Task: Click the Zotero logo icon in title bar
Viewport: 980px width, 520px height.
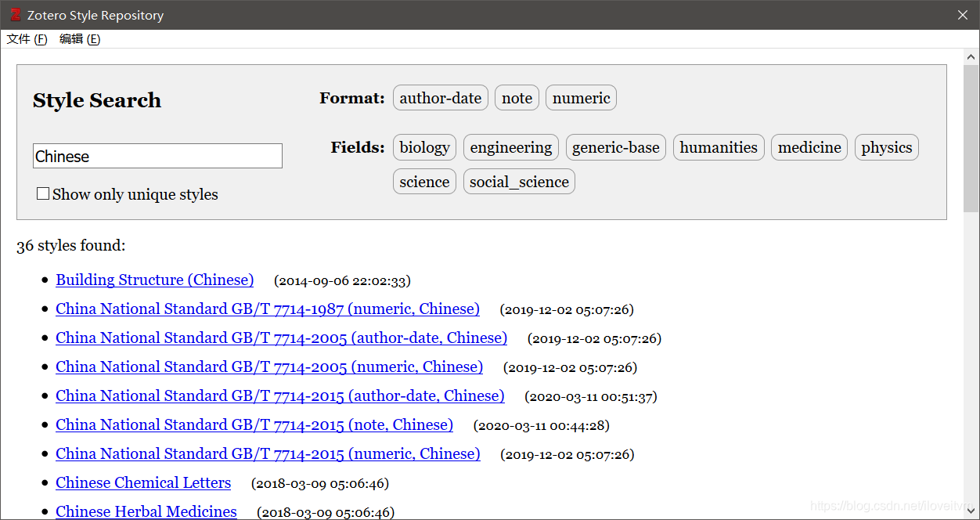Action: (x=15, y=15)
